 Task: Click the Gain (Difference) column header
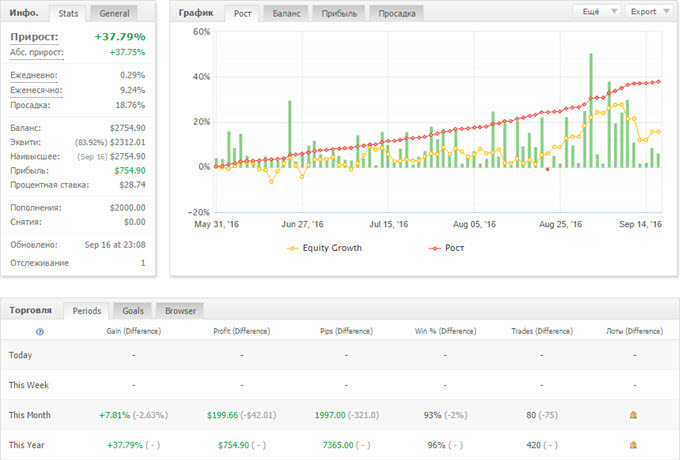pos(134,331)
